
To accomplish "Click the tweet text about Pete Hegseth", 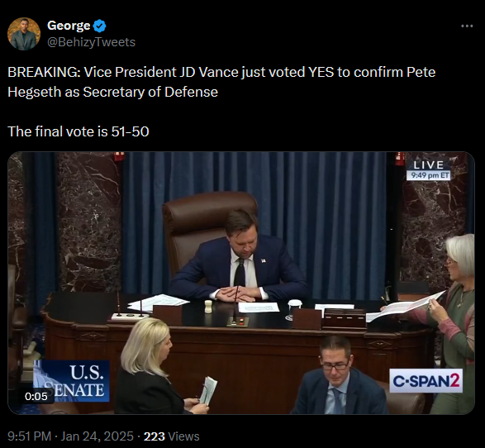I will 221,82.
